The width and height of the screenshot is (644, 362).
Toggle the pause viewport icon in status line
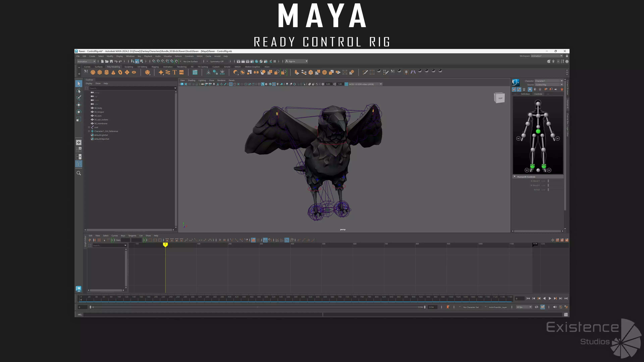(275, 62)
